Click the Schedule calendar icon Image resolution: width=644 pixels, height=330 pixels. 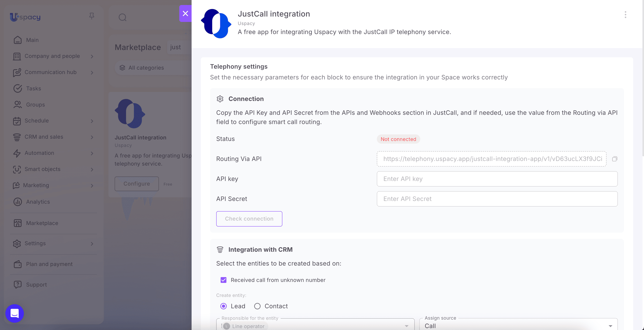[17, 121]
